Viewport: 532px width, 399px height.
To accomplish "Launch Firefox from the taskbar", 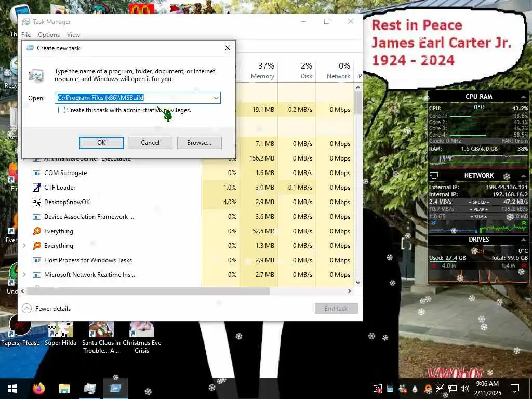I will [x=39, y=389].
